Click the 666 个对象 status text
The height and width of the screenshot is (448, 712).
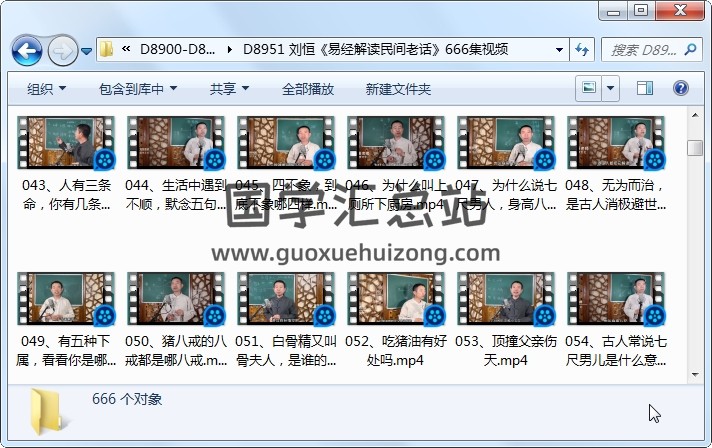click(127, 399)
